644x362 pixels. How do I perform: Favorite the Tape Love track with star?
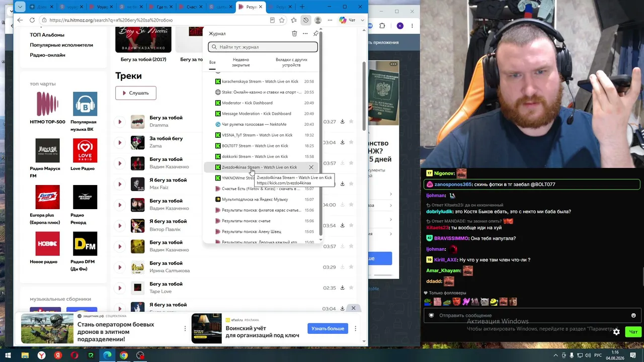coord(351,288)
